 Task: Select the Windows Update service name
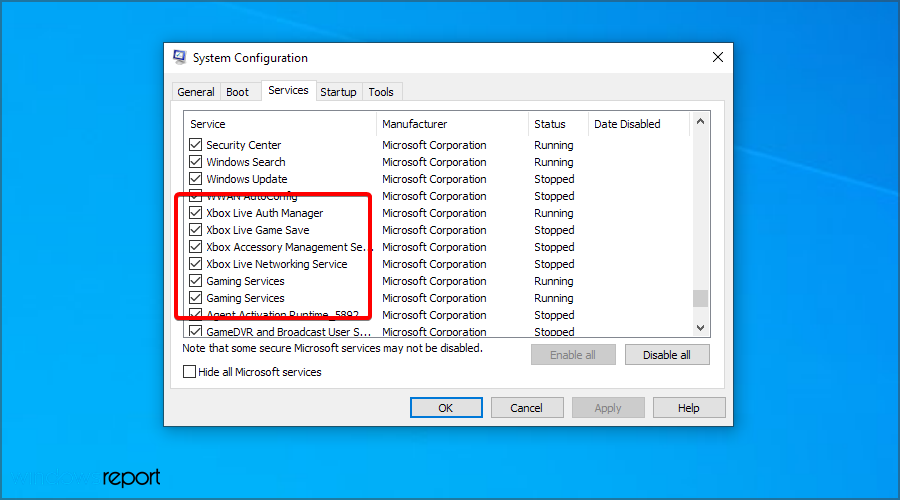(x=247, y=179)
